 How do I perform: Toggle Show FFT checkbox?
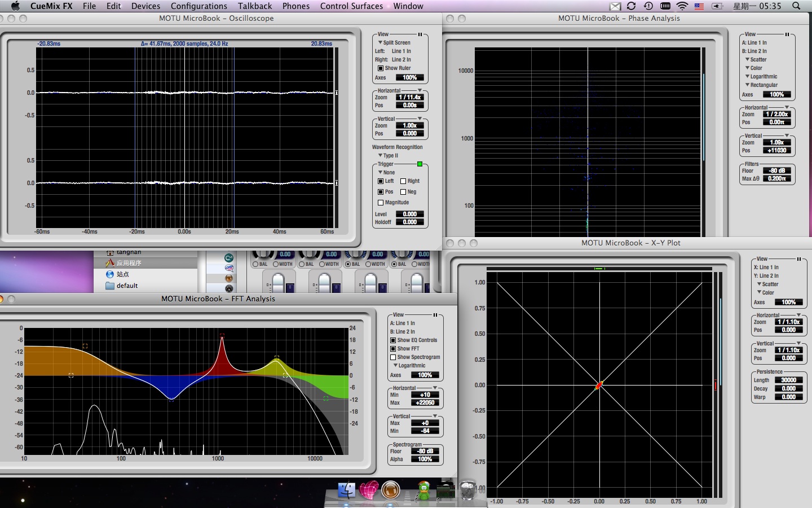coord(393,349)
